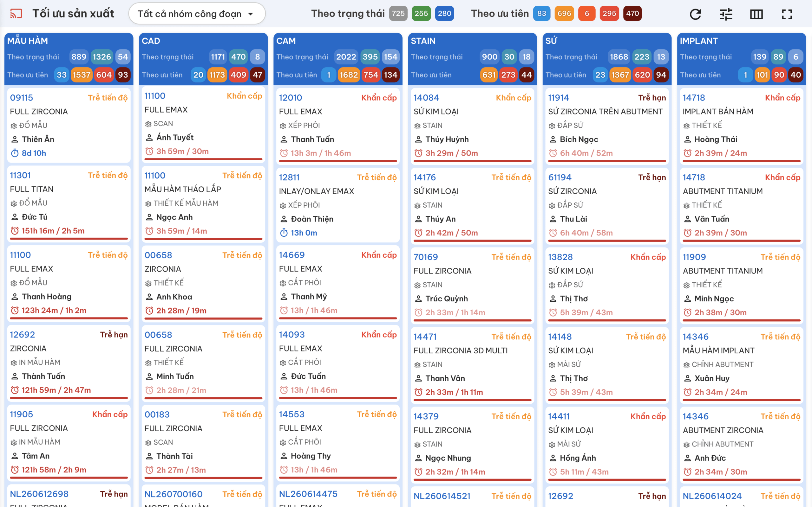The image size is (812, 507).
Task: Toggle the green 255 status filter badge
Action: click(x=421, y=13)
